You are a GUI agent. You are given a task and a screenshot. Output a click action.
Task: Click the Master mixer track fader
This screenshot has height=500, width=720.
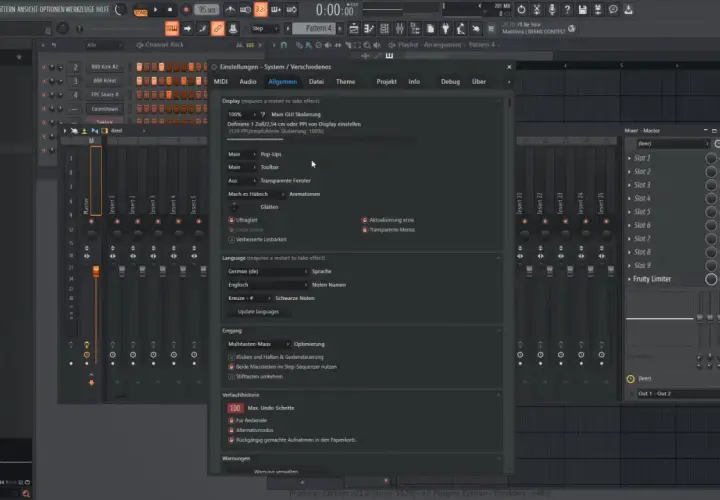(96, 272)
